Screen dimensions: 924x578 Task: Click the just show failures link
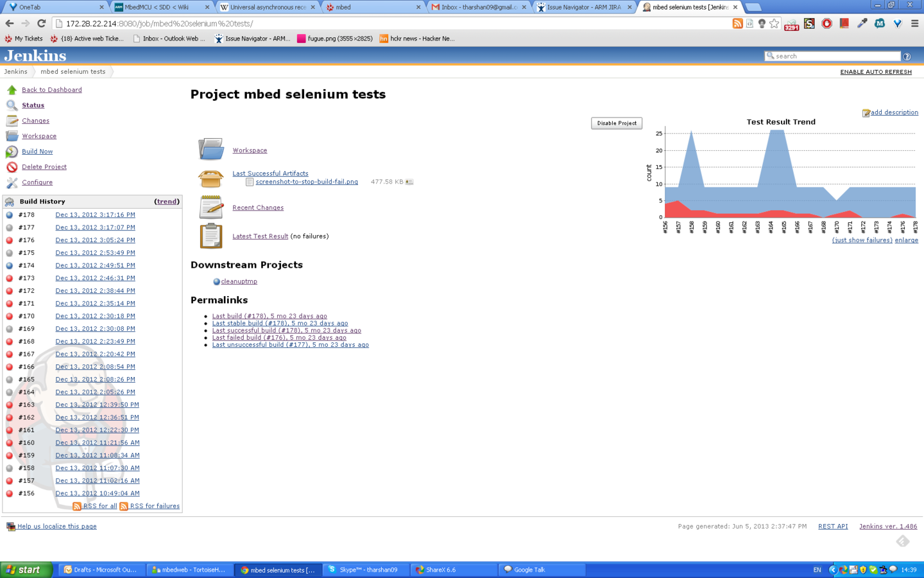click(862, 240)
